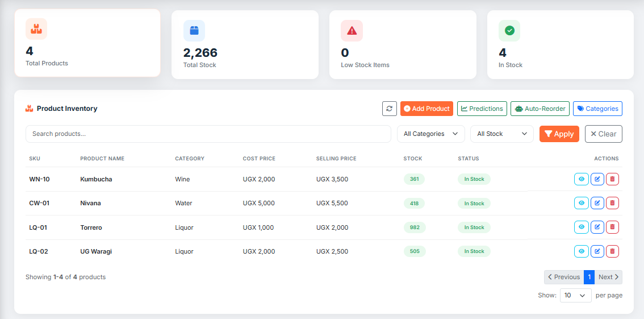
Task: Select the Total Products summary card
Action: click(x=87, y=43)
